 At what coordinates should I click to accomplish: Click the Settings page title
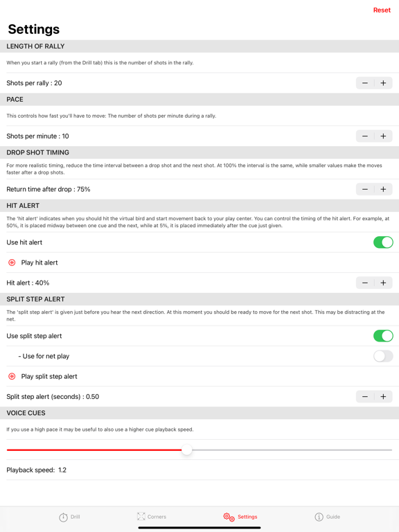(x=33, y=29)
